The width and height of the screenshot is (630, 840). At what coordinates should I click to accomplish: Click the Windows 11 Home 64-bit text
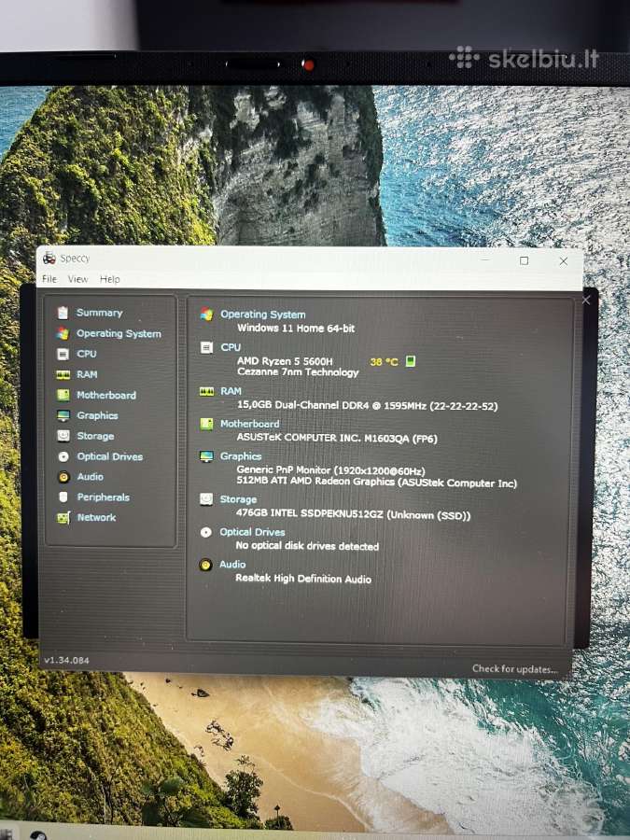point(296,328)
